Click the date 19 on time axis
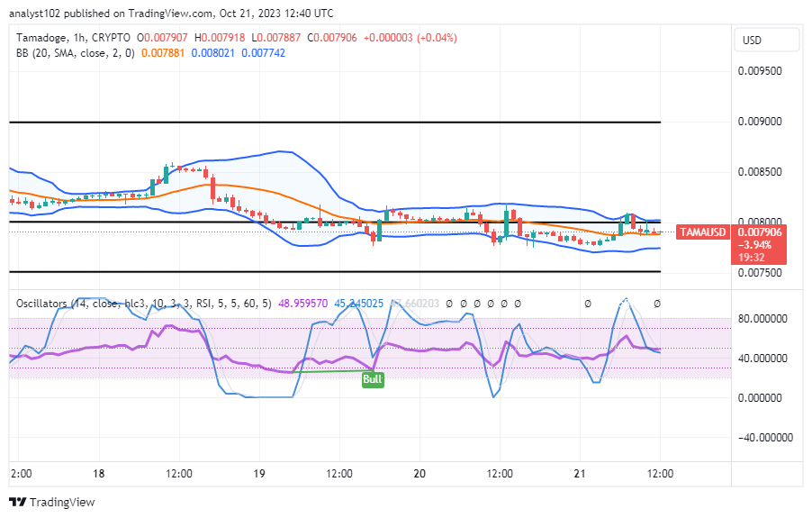 (259, 474)
